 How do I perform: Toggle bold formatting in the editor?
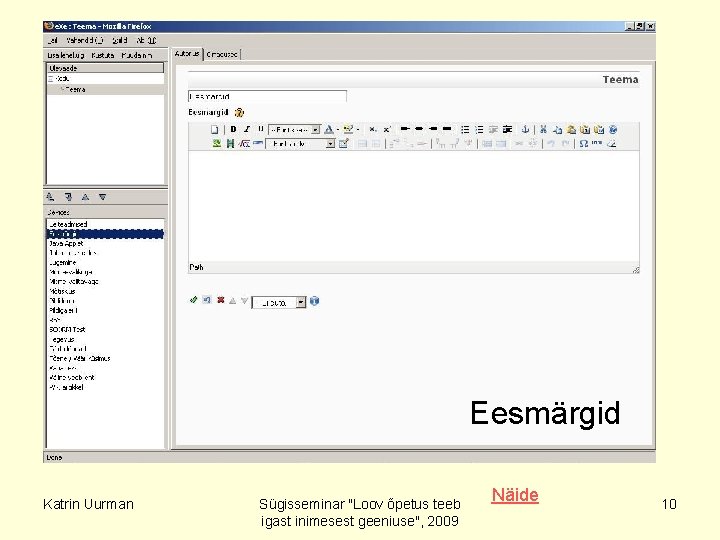(x=233, y=129)
